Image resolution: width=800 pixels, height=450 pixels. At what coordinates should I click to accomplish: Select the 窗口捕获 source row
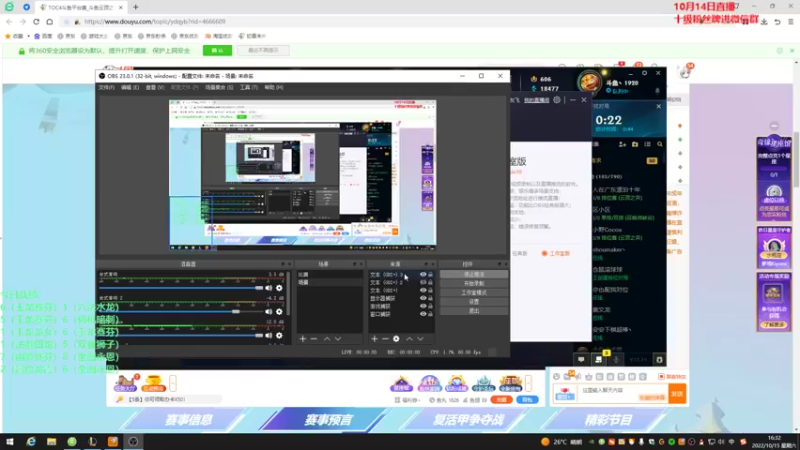(401, 314)
